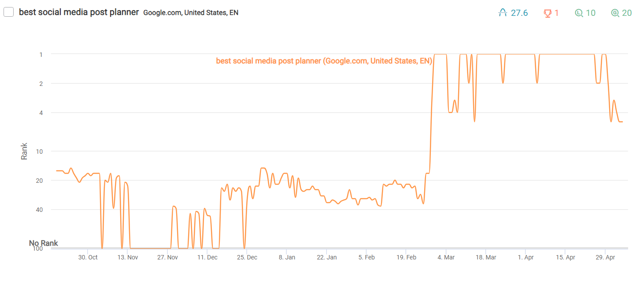Select the 4. Mar date on the x-axis

coord(446,257)
